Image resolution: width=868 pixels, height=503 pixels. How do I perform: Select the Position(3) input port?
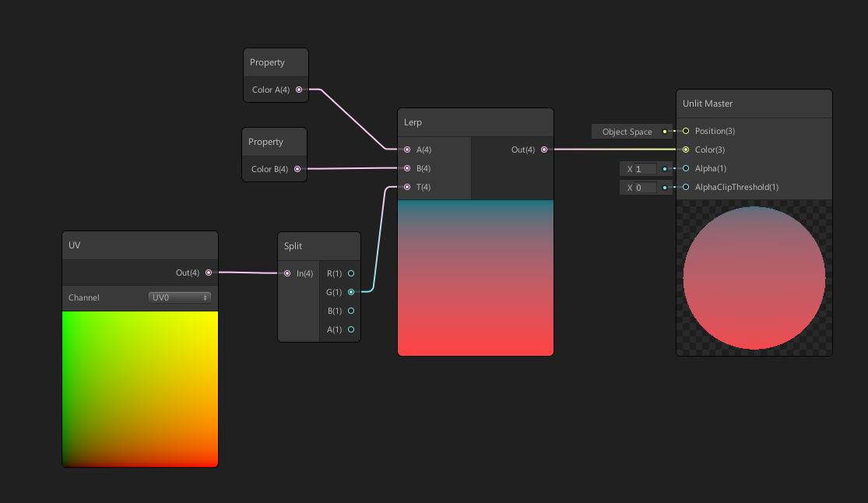(686, 131)
